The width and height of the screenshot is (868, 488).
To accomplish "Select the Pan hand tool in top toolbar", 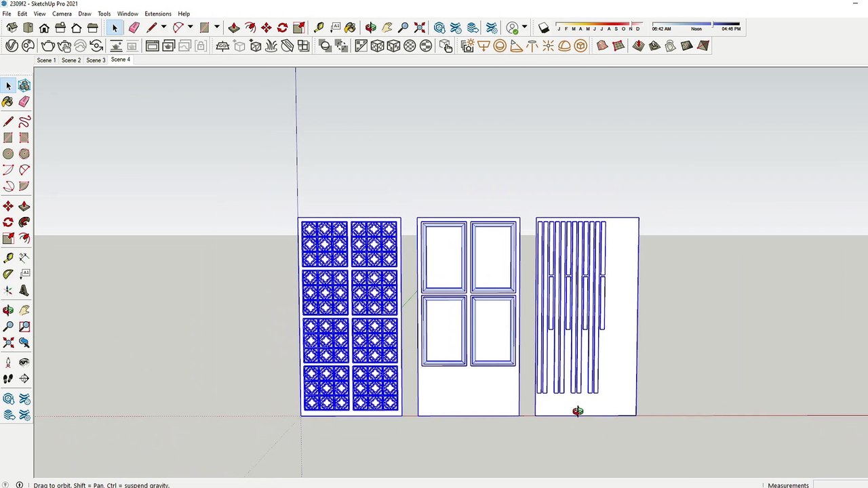I will [x=387, y=28].
